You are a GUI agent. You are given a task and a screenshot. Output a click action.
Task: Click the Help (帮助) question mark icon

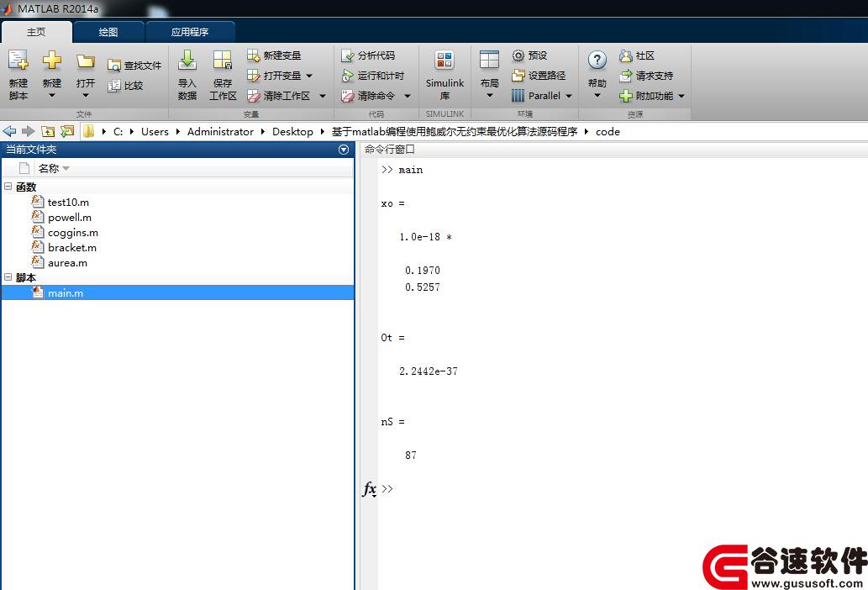point(597,60)
